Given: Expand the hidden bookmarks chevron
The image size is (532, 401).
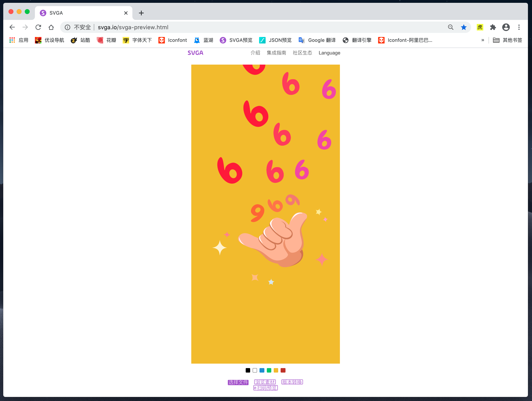Looking at the screenshot, I should pos(482,40).
